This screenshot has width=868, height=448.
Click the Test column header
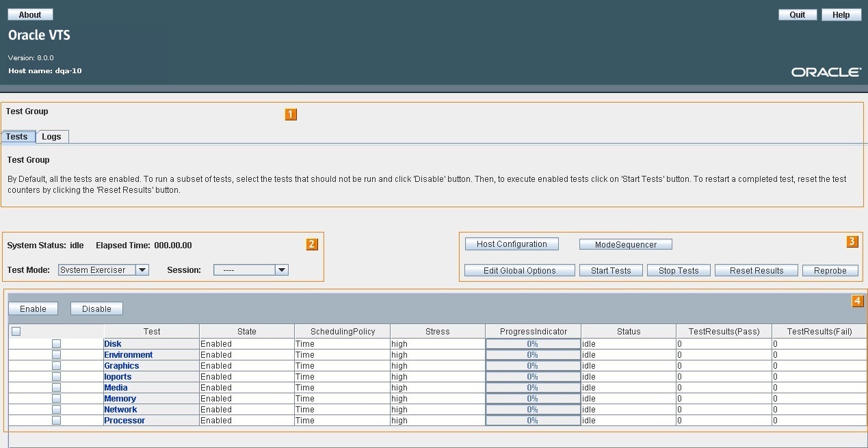(152, 331)
